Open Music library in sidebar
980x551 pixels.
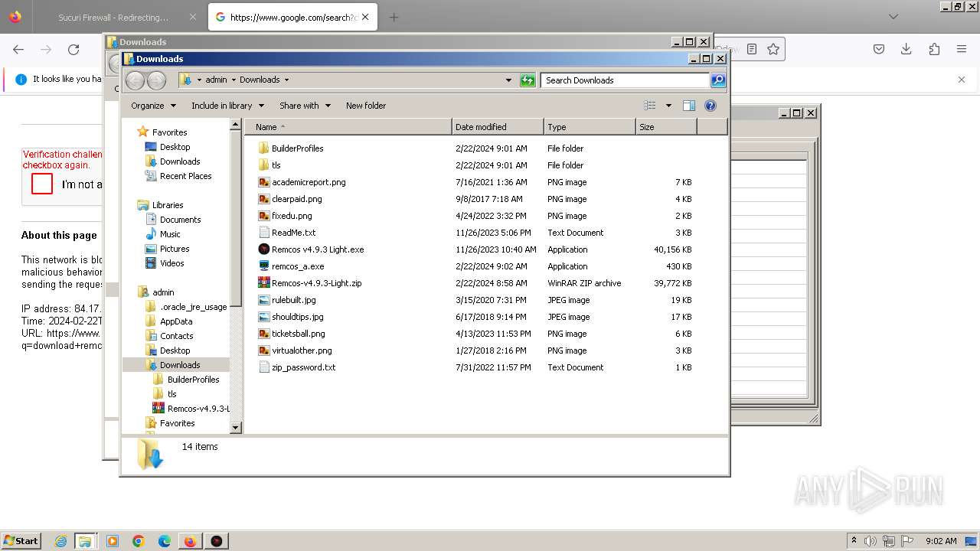pos(163,234)
